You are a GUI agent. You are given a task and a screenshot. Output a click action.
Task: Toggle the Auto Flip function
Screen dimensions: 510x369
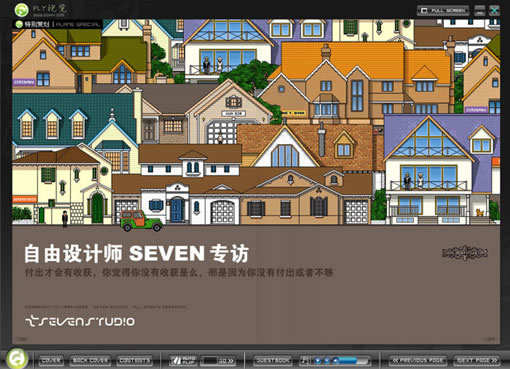click(183, 360)
